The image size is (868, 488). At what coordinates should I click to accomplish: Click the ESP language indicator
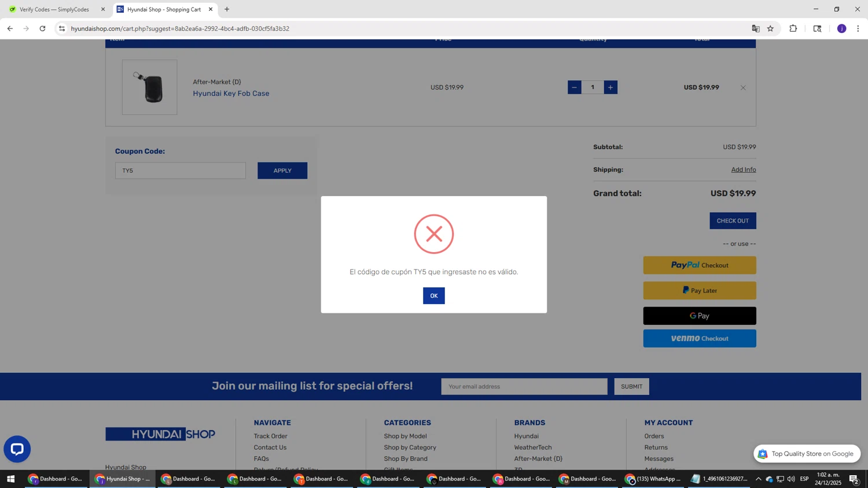coord(804,479)
